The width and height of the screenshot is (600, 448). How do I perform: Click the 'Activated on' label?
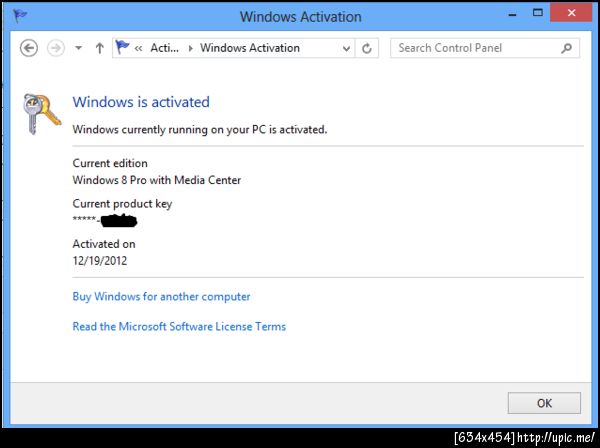[104, 244]
